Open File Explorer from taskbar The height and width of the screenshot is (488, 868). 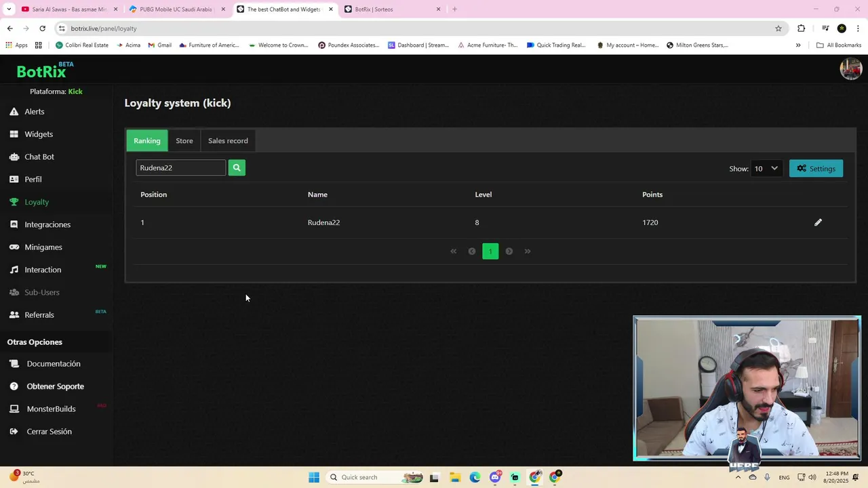pos(455,477)
